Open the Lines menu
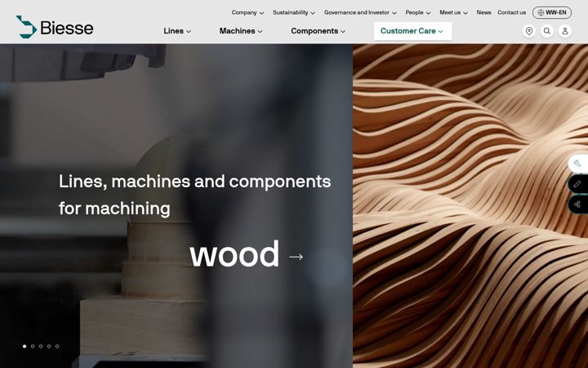 (177, 31)
